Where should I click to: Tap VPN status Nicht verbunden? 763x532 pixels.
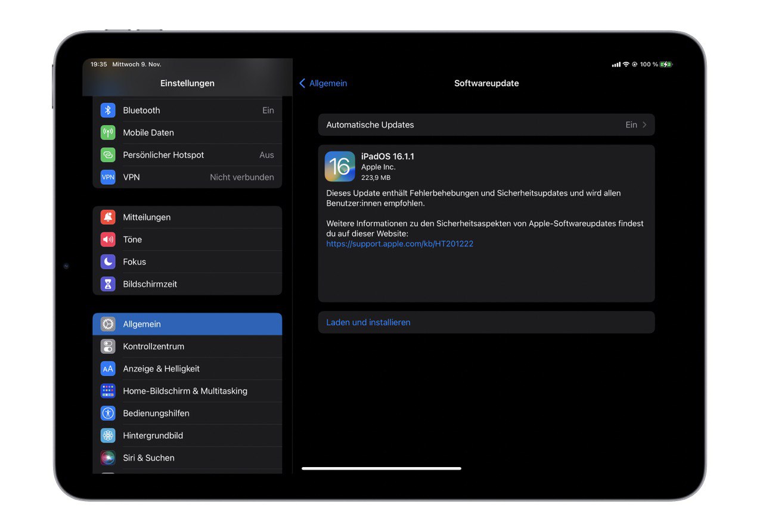click(242, 177)
